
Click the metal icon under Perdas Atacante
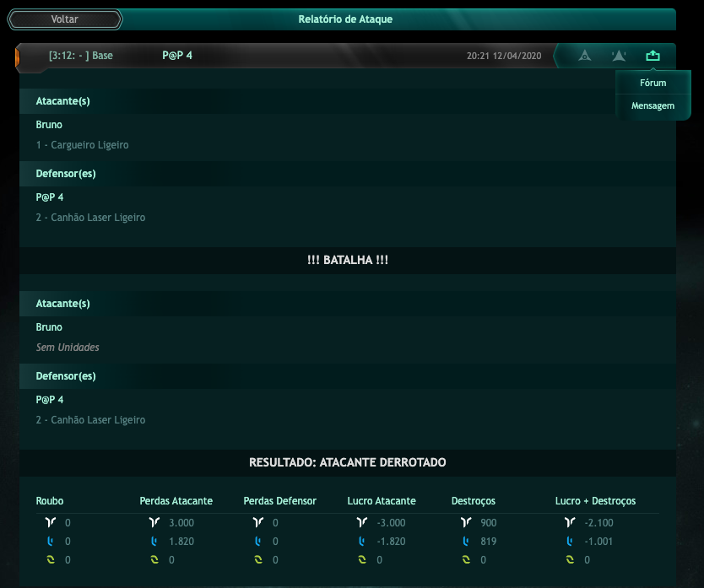click(x=154, y=522)
